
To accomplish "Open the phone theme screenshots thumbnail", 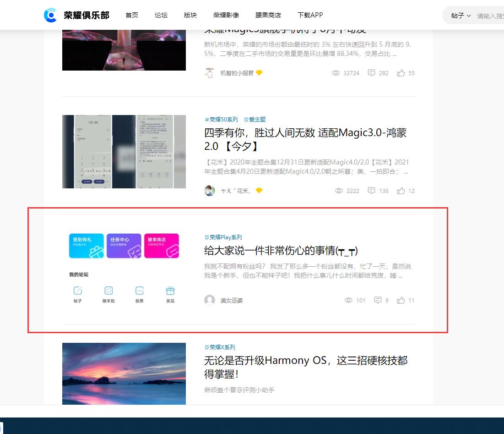I will pyautogui.click(x=124, y=152).
